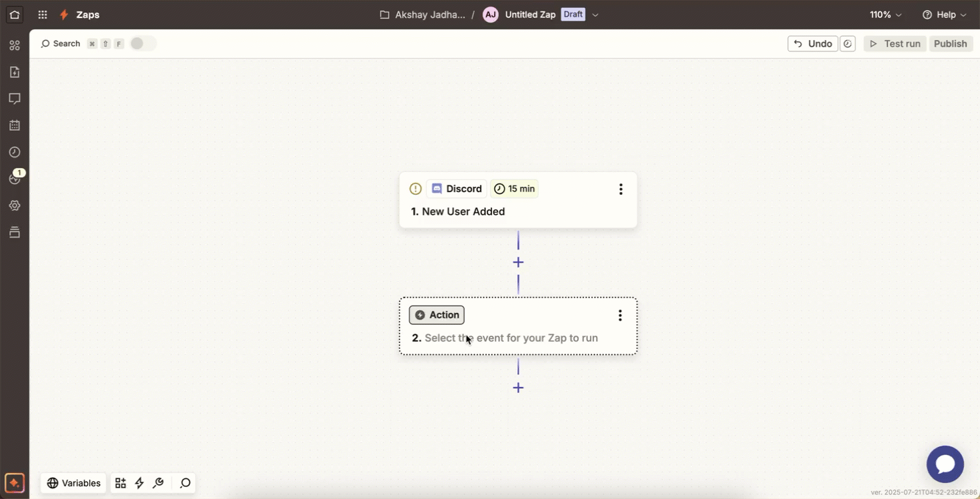Go to Zapier home via house icon
The height and width of the screenshot is (499, 980).
(x=15, y=15)
